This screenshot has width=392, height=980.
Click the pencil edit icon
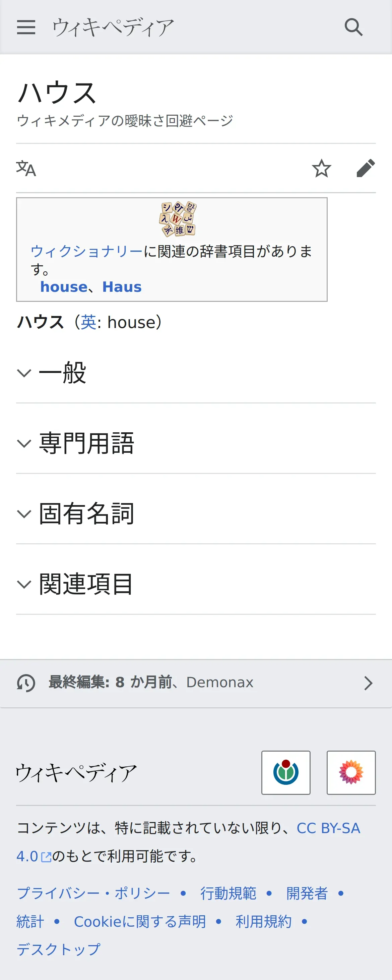[366, 168]
